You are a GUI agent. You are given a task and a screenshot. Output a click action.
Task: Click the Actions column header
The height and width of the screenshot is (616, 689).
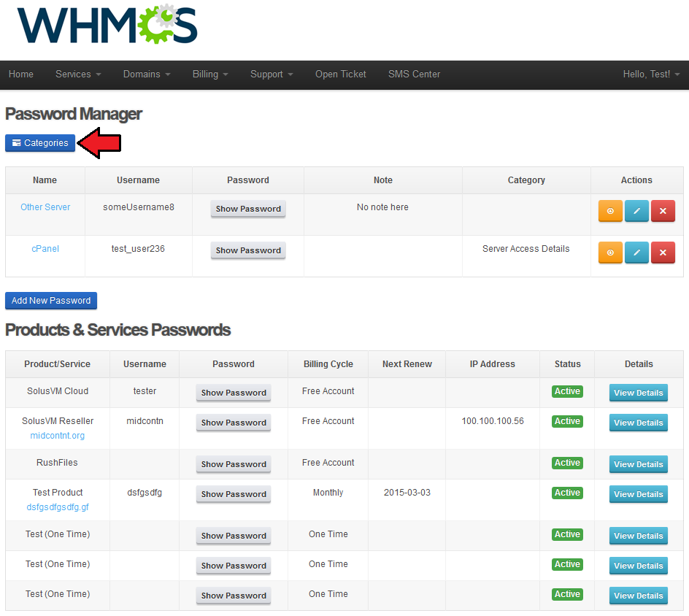[x=636, y=180]
